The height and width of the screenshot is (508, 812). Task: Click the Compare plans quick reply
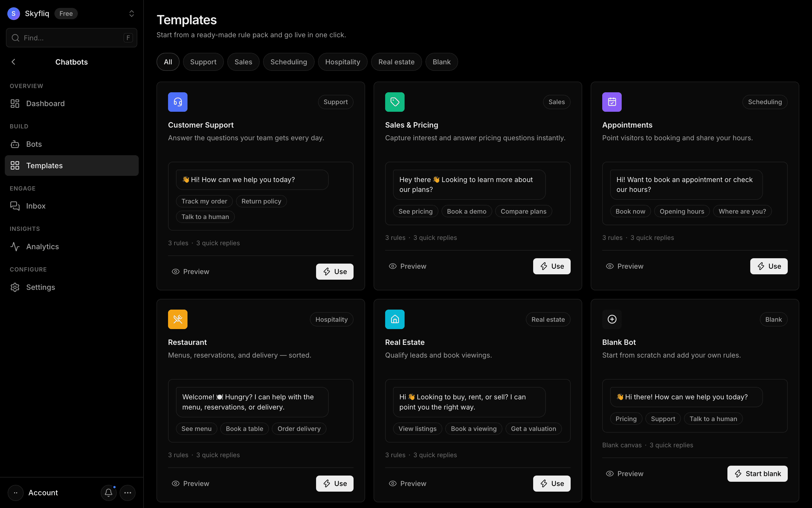(524, 211)
